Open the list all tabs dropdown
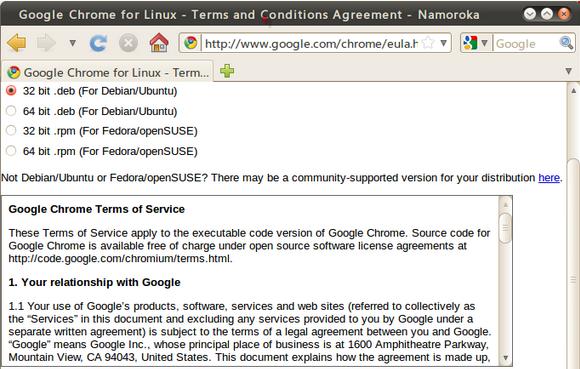Screen dimensions: 580x369 click(569, 71)
